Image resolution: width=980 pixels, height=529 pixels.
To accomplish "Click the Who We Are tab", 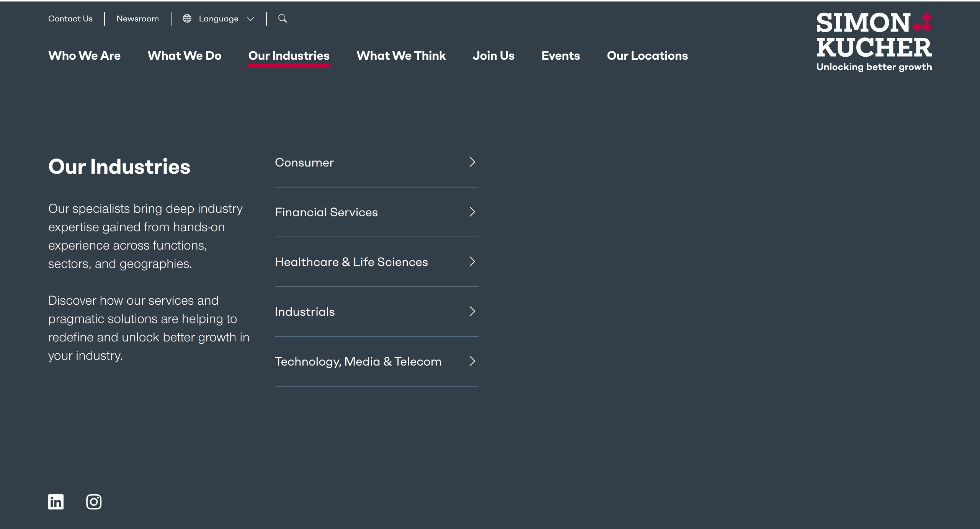I will [84, 54].
